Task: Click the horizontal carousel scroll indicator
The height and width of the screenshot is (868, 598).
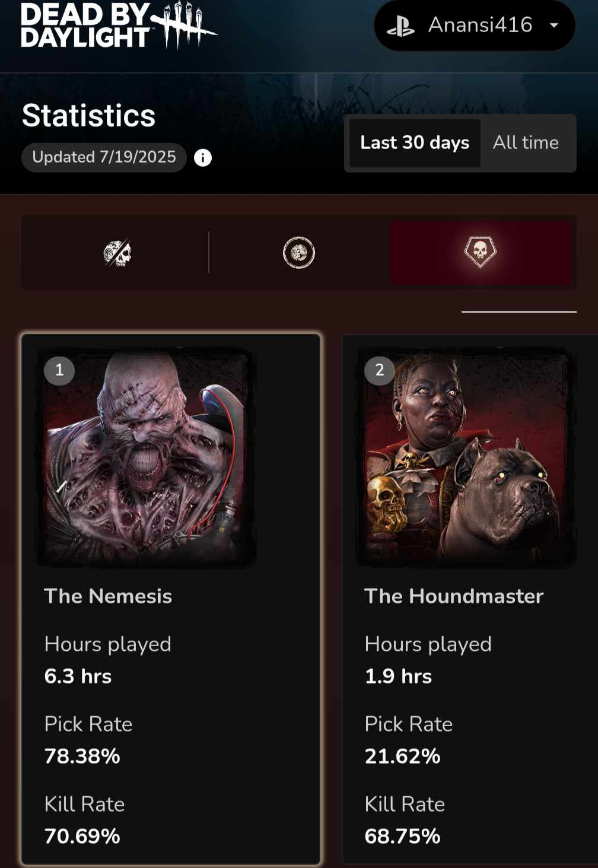Action: tap(519, 311)
